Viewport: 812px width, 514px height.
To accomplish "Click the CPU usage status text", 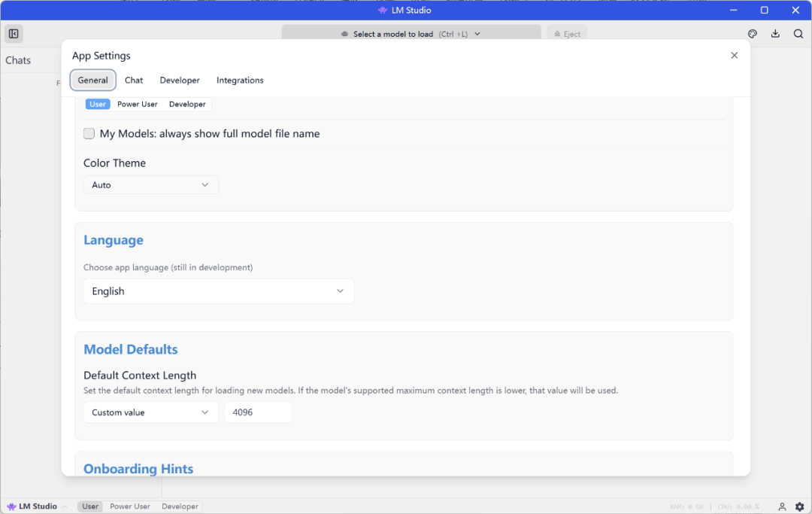I will (738, 506).
